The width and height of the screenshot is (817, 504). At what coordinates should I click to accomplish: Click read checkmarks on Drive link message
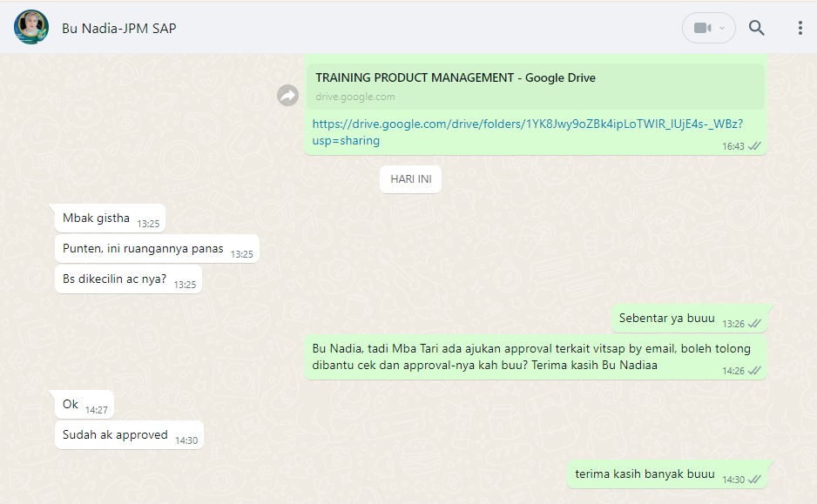755,146
